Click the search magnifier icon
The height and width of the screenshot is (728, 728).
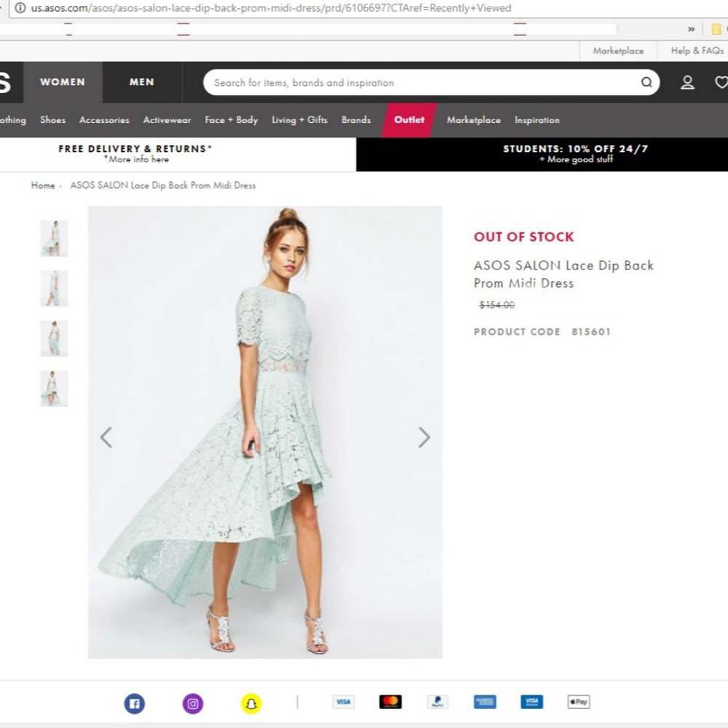click(x=646, y=83)
